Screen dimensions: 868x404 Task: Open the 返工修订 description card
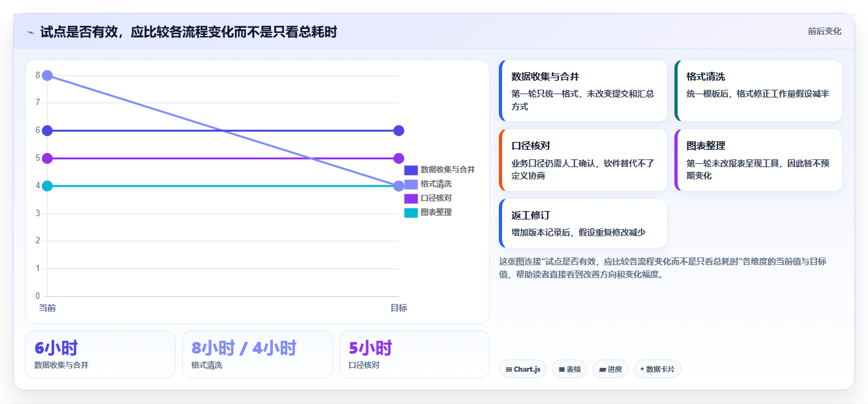click(583, 223)
